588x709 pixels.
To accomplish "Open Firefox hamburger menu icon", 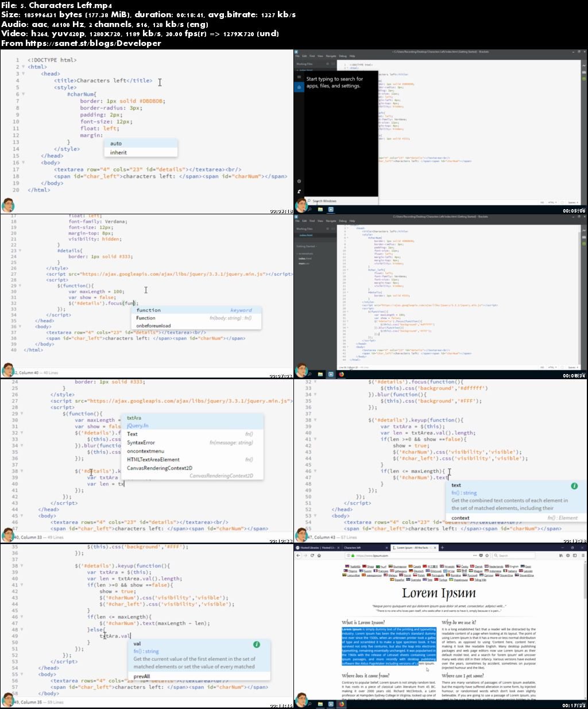I will click(583, 556).
